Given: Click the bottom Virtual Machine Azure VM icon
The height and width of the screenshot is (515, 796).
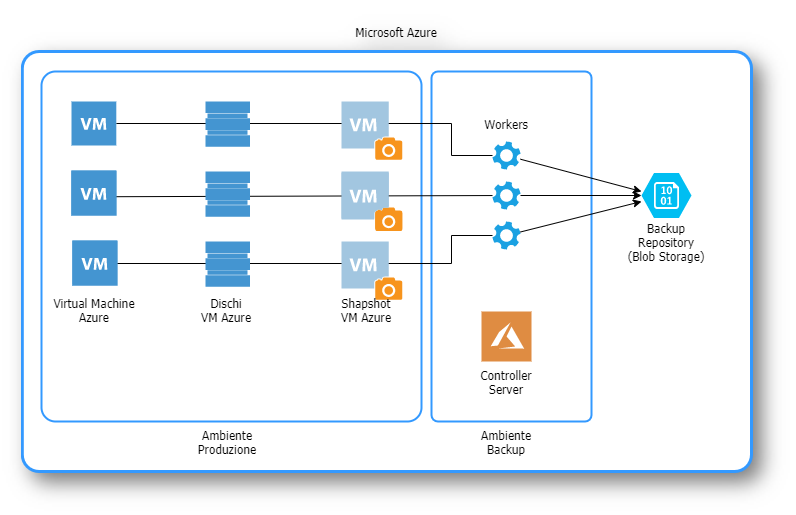Looking at the screenshot, I should 94,263.
